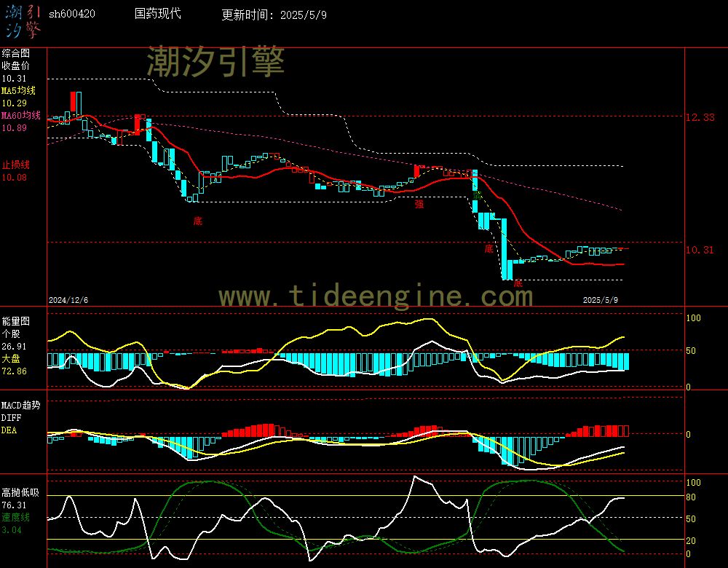Click the 20 axis label of the 高抛低吸 panel
The width and height of the screenshot is (728, 568).
(691, 540)
